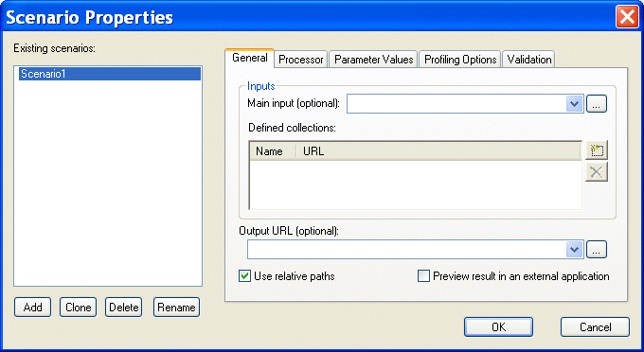Close the Scenario Properties dialog

point(627,17)
